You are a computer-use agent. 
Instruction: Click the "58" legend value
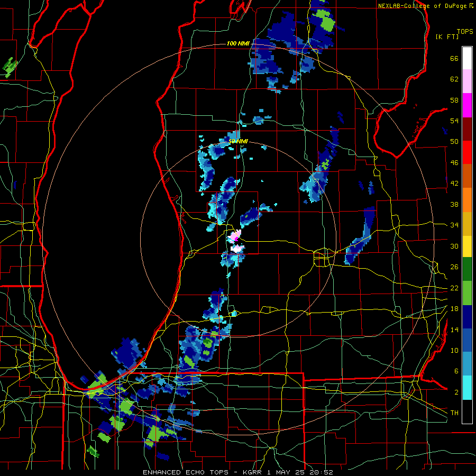(x=454, y=100)
